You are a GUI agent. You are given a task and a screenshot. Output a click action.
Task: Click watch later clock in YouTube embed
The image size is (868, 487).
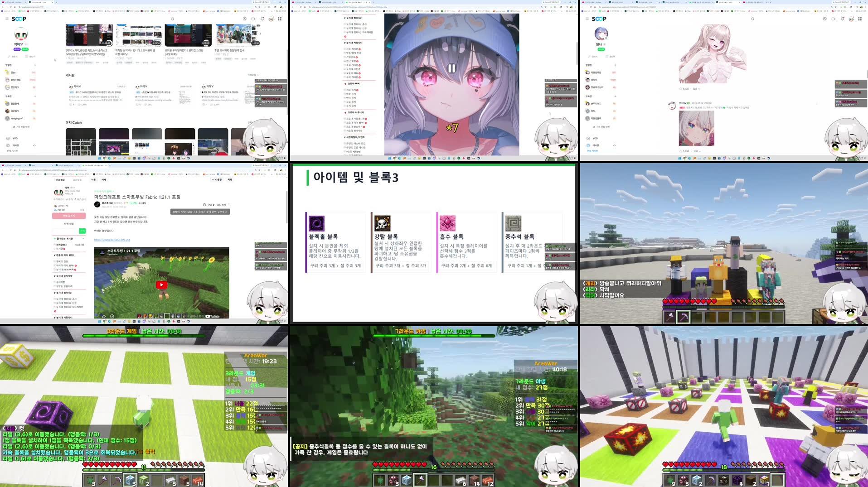(112, 316)
